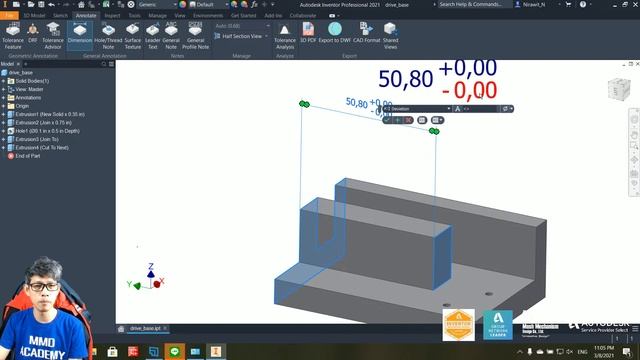Open the Manage ribbon tab
This screenshot has height=360, width=640.
click(x=158, y=16)
